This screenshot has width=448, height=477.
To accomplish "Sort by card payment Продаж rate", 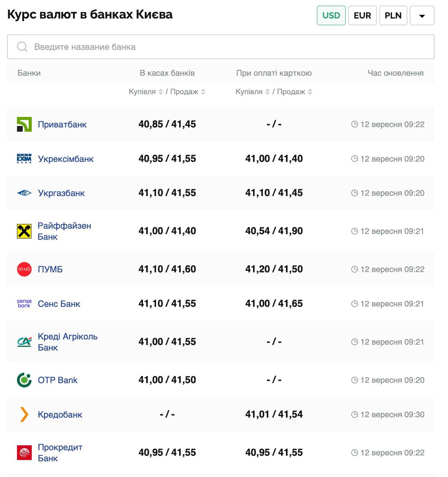I will (x=310, y=92).
